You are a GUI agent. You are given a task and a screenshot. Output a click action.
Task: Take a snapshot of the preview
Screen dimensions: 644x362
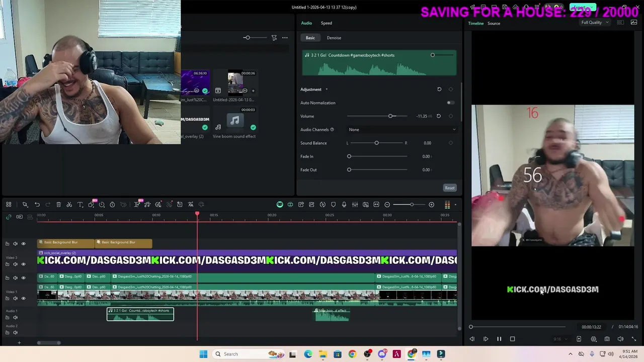(607, 339)
